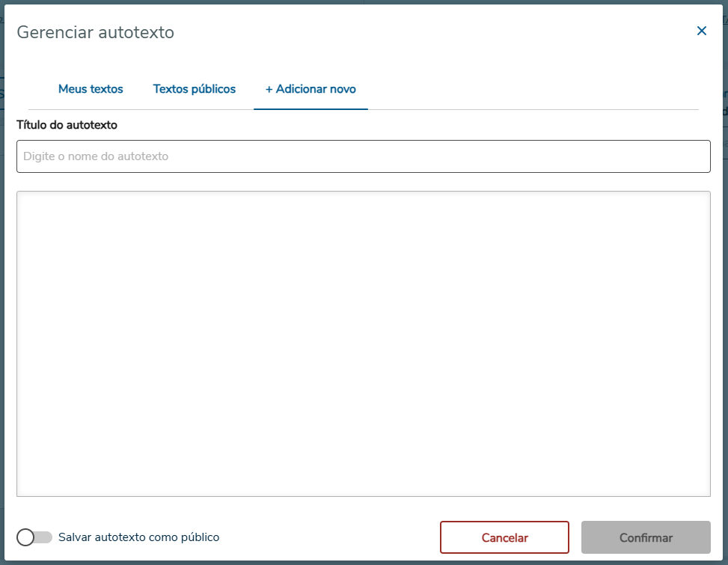Click the Título do autotexto input field
The width and height of the screenshot is (728, 565).
(364, 156)
